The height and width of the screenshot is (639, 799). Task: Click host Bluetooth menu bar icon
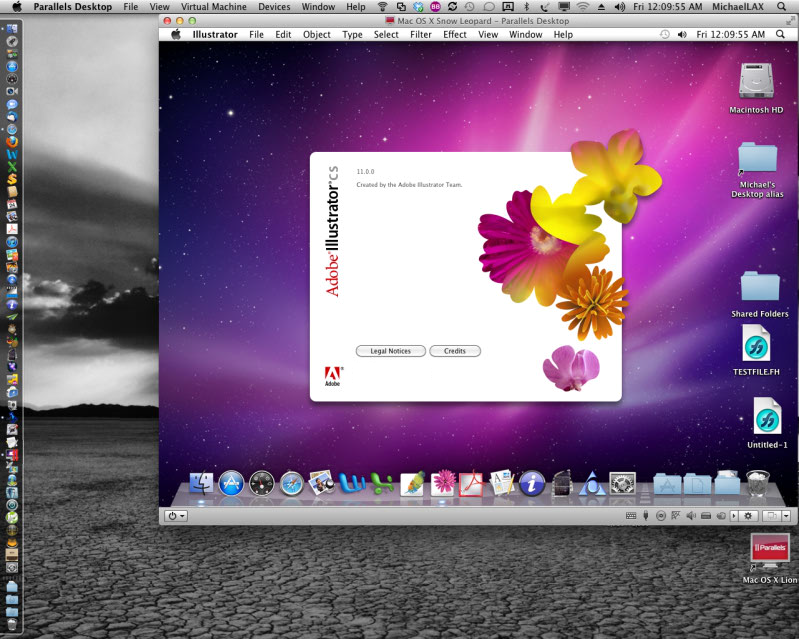(x=527, y=7)
